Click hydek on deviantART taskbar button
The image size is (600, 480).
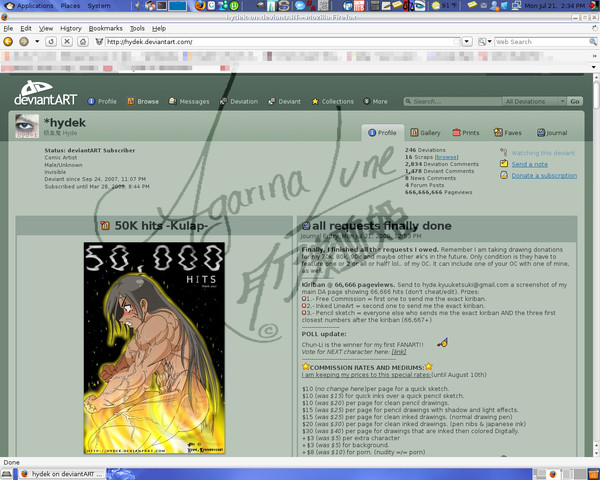click(x=62, y=474)
